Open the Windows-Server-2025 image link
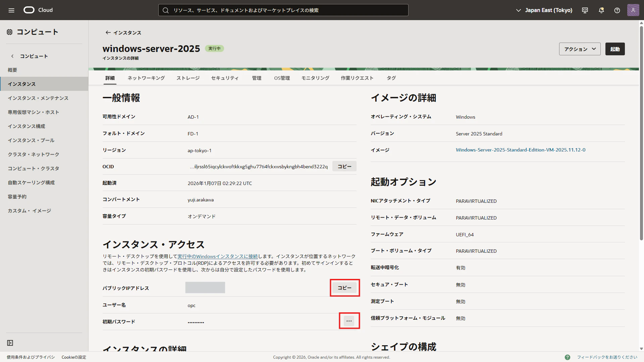Screen dimensions: 644x362 521,150
